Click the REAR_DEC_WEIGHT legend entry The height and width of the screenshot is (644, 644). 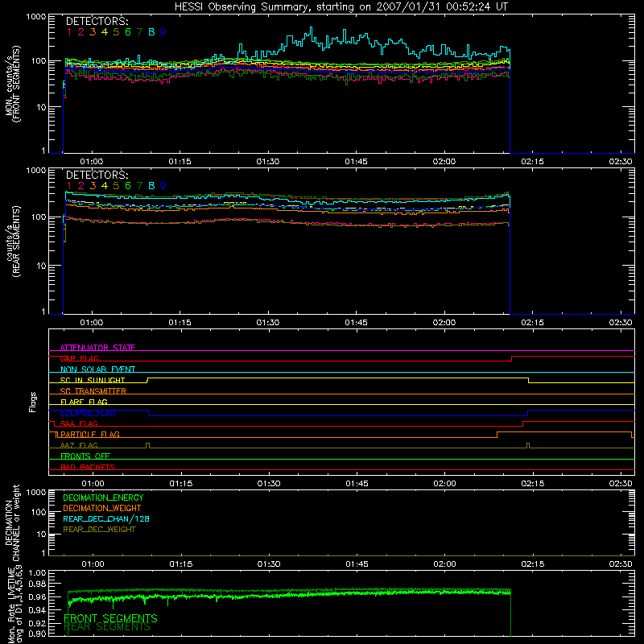[x=99, y=530]
